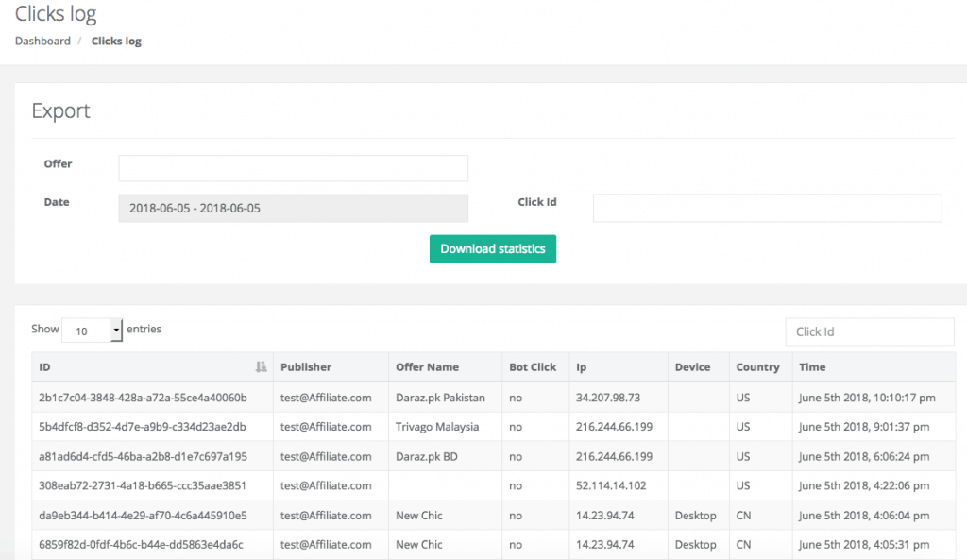Click the Download statistics button
The height and width of the screenshot is (560, 967).
[x=492, y=249]
